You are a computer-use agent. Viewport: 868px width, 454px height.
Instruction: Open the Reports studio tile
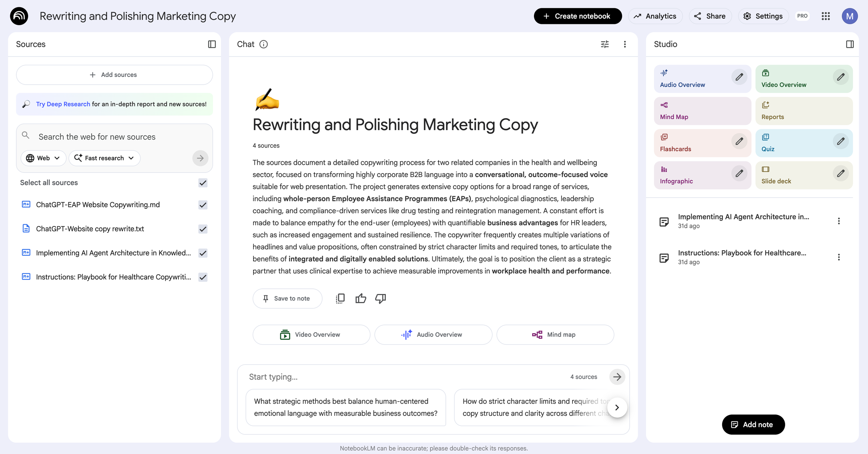803,111
